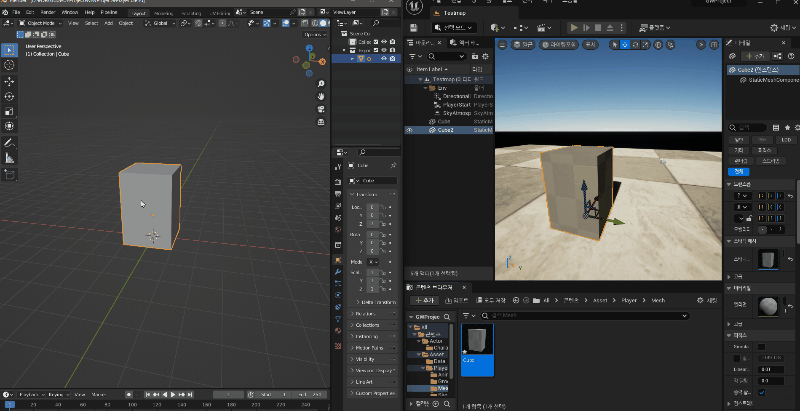800x411 pixels.
Task: Activate the scale gizmo in Unreal viewport
Action: coord(646,45)
